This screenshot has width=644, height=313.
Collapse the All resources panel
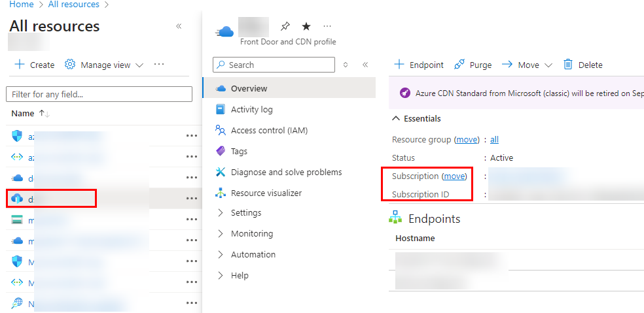[x=179, y=26]
